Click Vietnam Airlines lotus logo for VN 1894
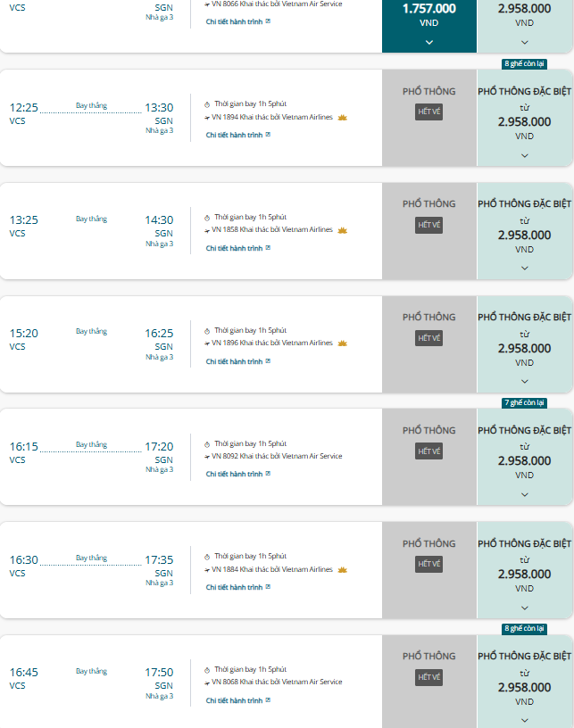 coord(343,117)
